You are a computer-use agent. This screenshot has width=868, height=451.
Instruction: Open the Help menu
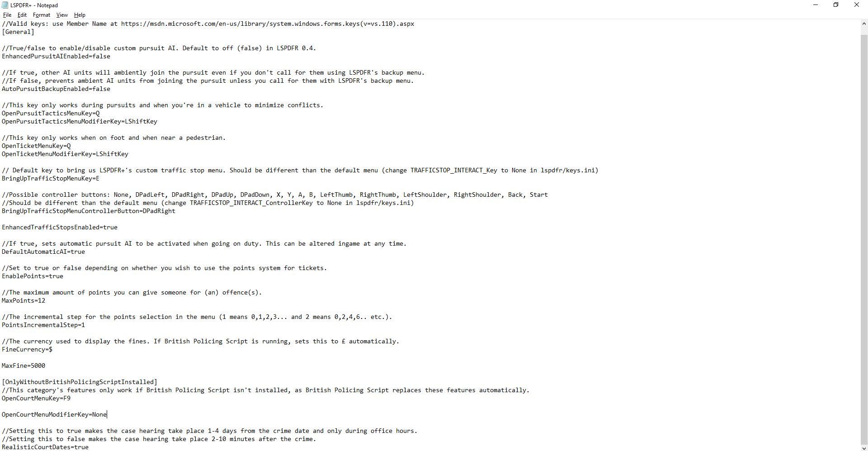pos(80,15)
